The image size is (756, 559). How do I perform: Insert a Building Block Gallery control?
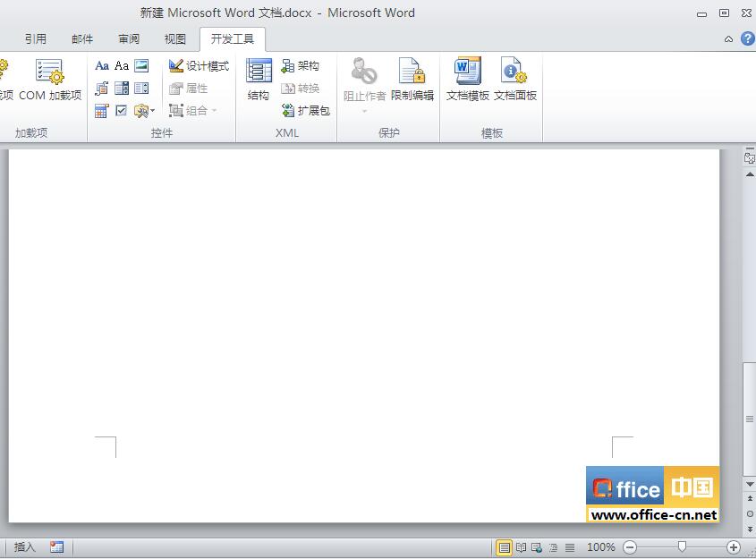pyautogui.click(x=102, y=89)
